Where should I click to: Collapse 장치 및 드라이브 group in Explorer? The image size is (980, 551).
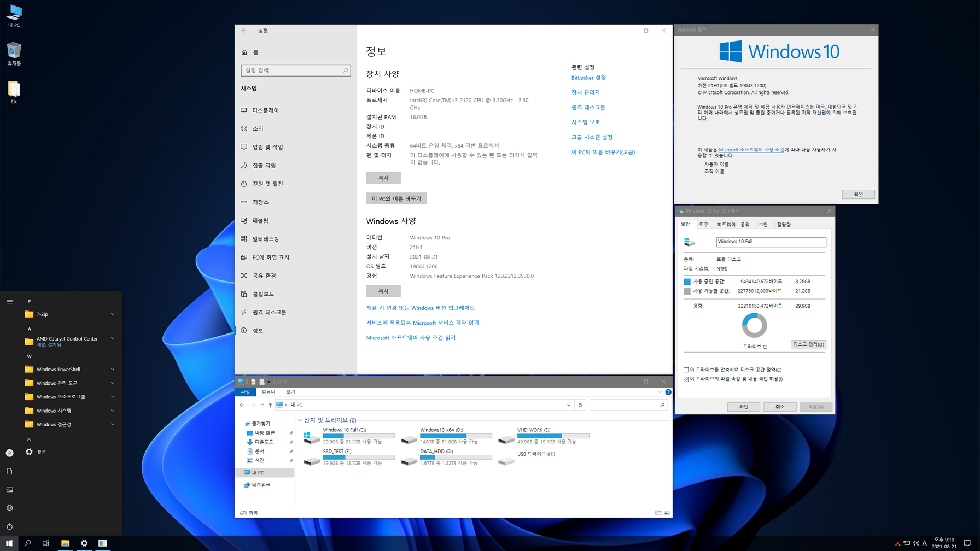[300, 420]
